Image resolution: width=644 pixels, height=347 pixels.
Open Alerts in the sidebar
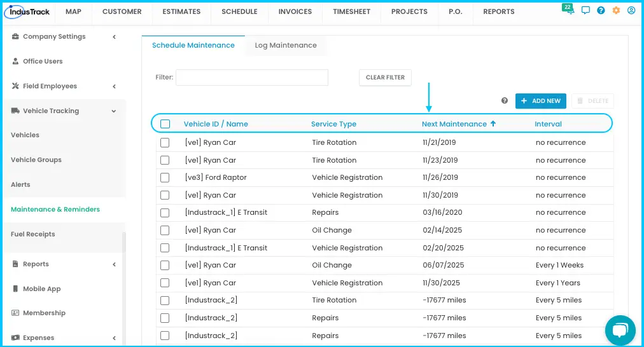(x=20, y=184)
